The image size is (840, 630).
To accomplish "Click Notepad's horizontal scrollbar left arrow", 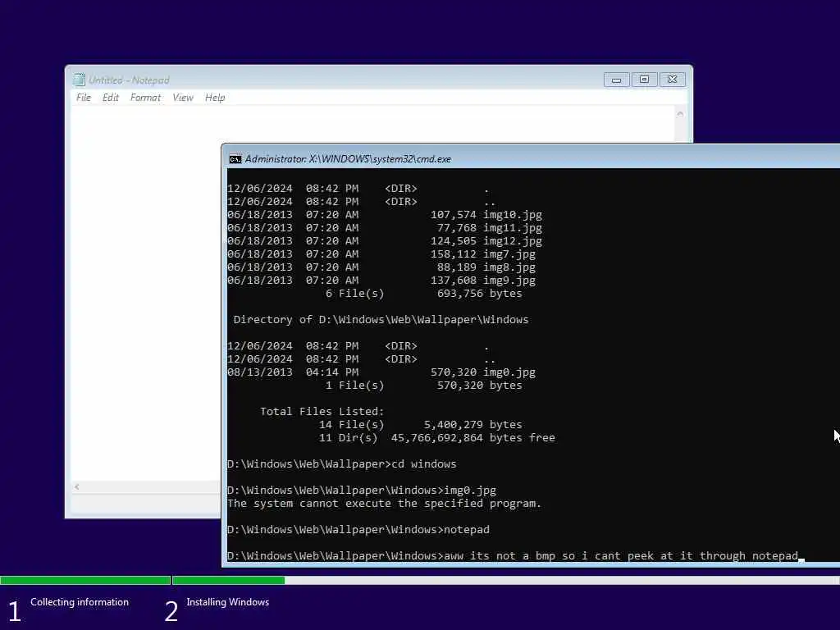I will (x=77, y=487).
